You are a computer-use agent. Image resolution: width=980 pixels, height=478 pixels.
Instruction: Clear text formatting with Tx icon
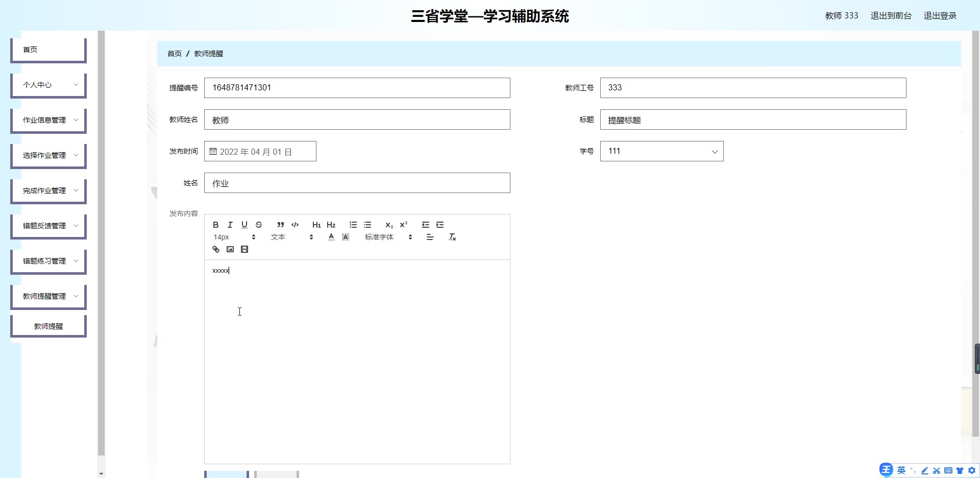coord(452,237)
